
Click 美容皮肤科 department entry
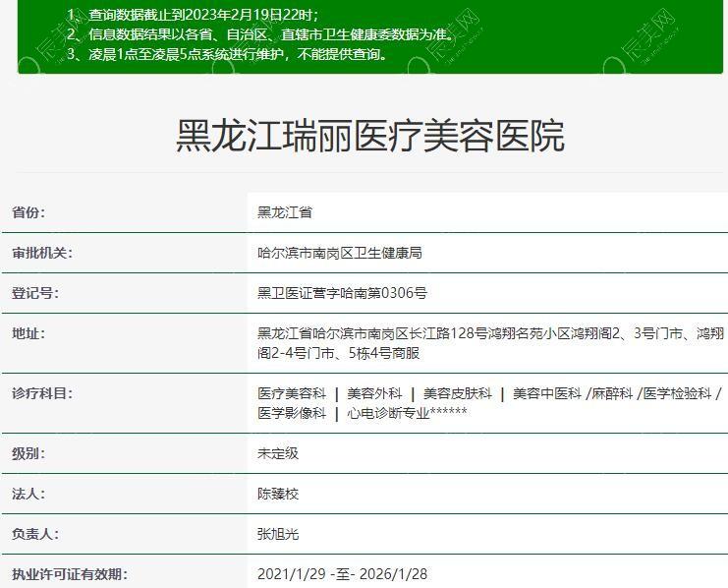[x=457, y=393]
